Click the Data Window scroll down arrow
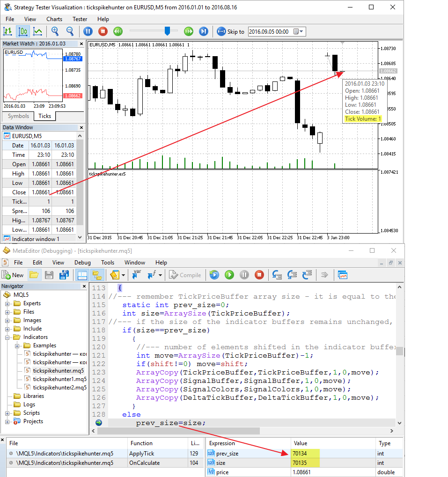The width and height of the screenshot is (448, 477). (80, 237)
